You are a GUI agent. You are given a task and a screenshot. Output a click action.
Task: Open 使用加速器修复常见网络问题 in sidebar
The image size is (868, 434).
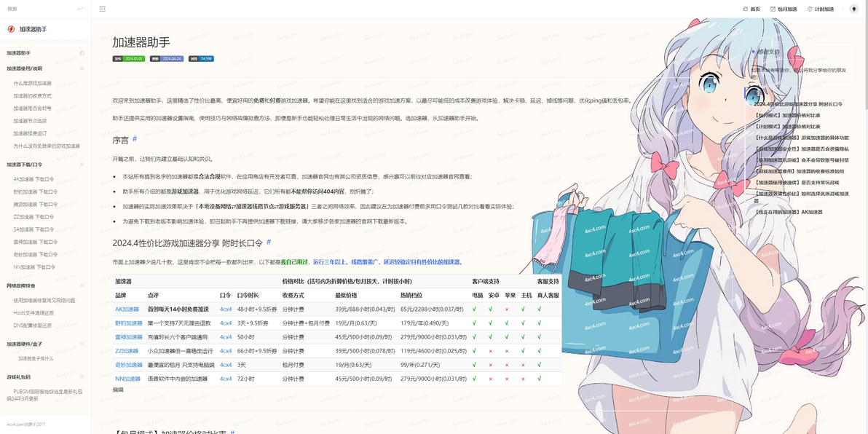[44, 300]
